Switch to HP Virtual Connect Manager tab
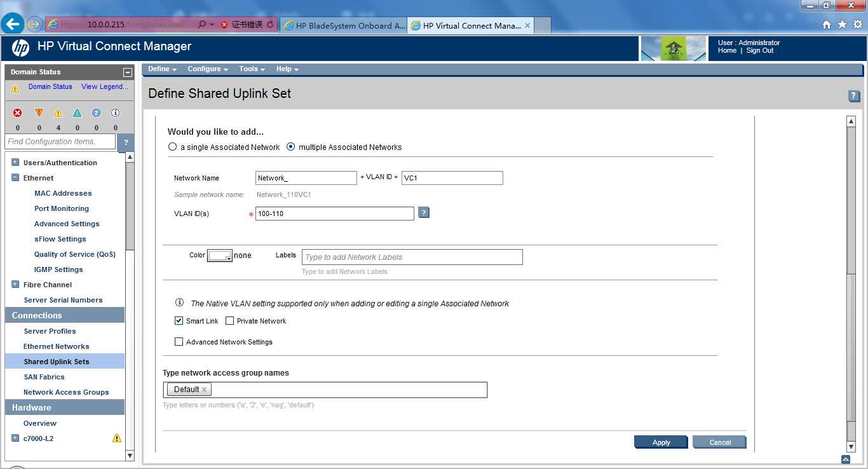This screenshot has width=868, height=469. pyautogui.click(x=470, y=25)
